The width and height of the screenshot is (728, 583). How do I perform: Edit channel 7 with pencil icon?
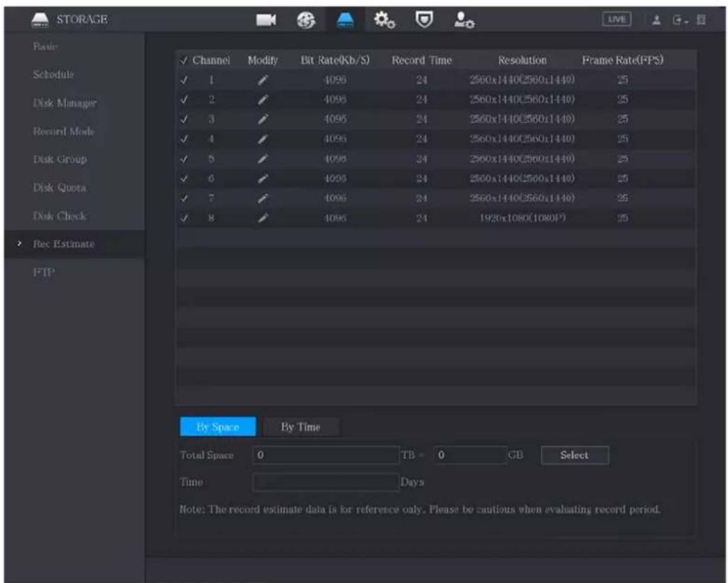263,199
